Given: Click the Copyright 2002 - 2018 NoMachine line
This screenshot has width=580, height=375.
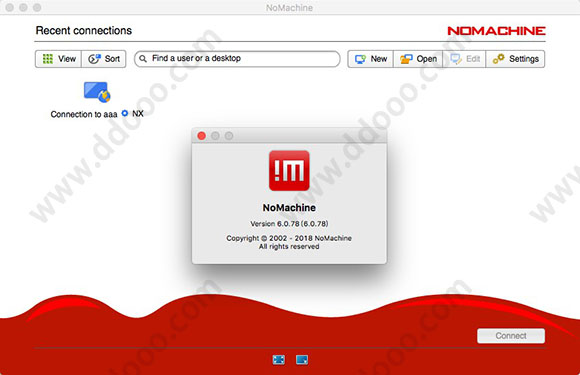Looking at the screenshot, I should point(289,238).
